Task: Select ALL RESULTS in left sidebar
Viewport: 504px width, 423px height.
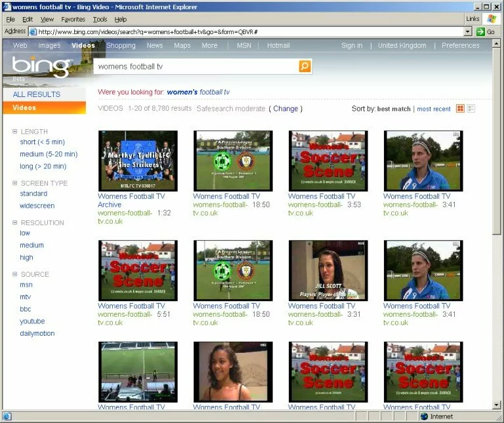Action: 37,94
